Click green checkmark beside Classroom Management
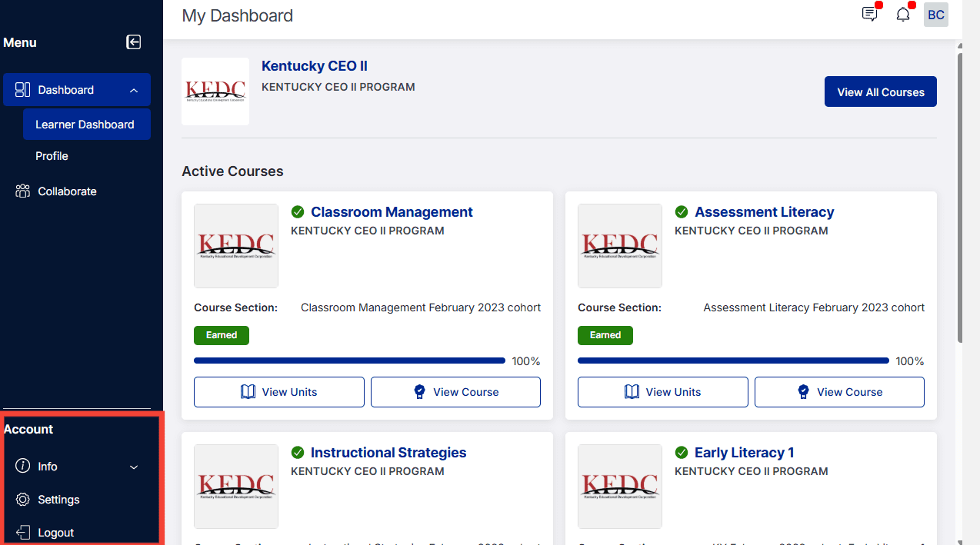Viewport: 980px width, 545px height. click(x=298, y=212)
